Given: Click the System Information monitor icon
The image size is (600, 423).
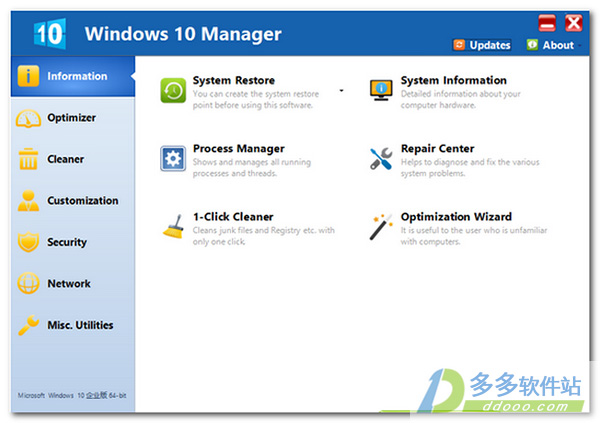Looking at the screenshot, I should [x=381, y=90].
